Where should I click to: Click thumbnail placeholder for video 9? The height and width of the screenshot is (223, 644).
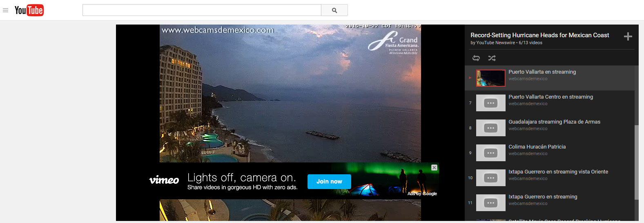pyautogui.click(x=490, y=153)
